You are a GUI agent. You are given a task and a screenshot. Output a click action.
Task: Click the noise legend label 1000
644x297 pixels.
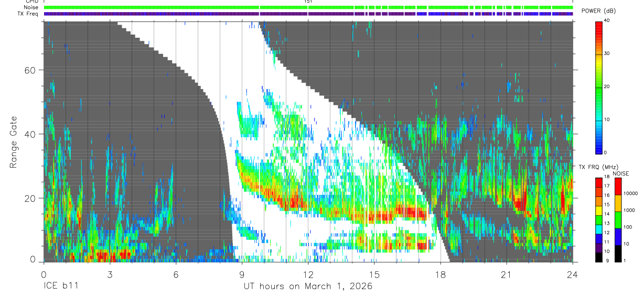(630, 210)
